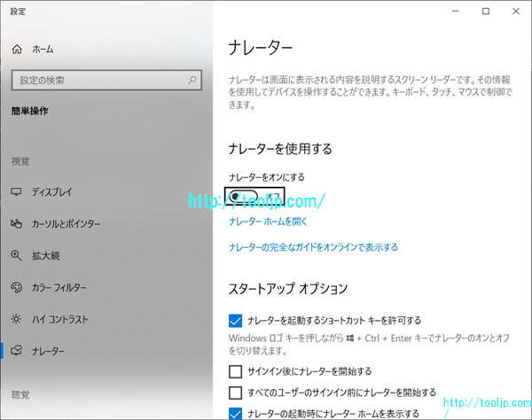
Task: Enable Narrator before sign-in for all users
Action: pos(236,393)
